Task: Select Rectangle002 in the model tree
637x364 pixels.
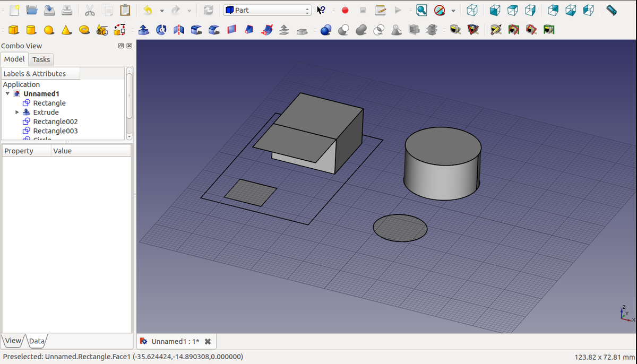Action: coord(55,122)
